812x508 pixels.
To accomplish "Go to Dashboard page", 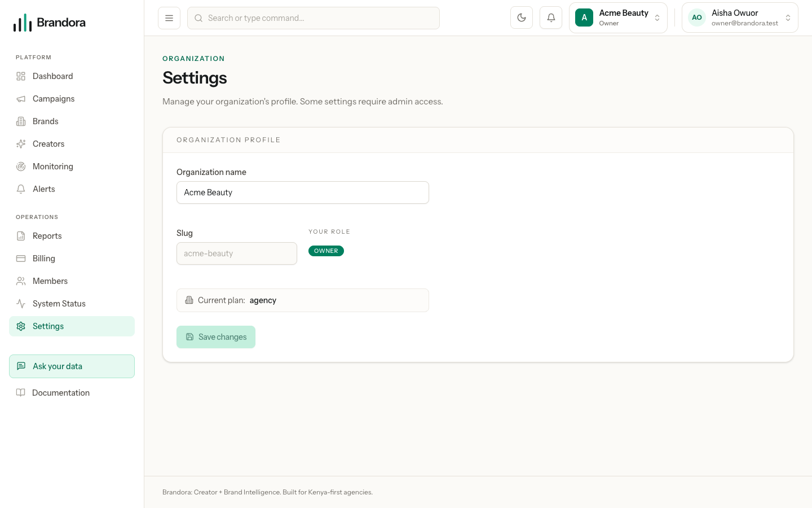I will 72,76.
